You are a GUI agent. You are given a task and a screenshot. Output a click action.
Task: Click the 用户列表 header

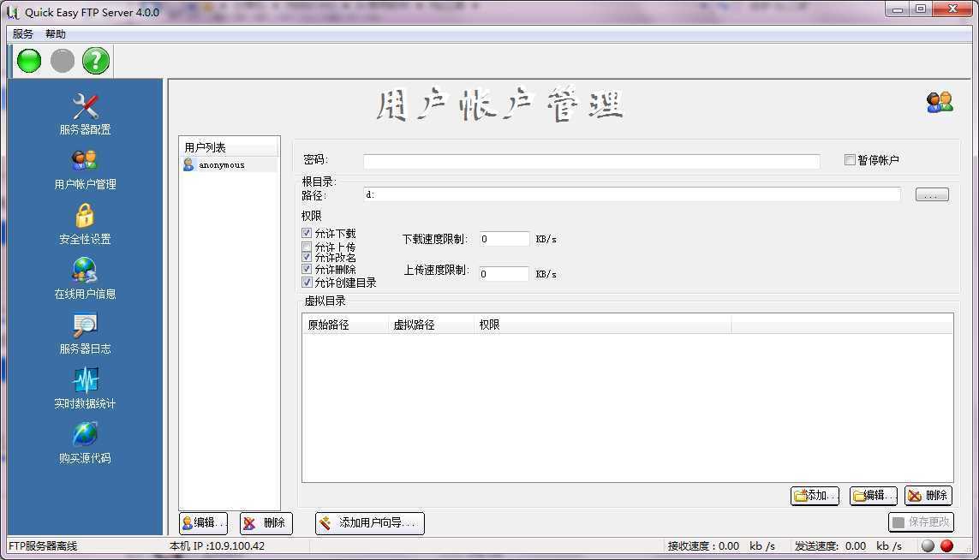click(230, 147)
